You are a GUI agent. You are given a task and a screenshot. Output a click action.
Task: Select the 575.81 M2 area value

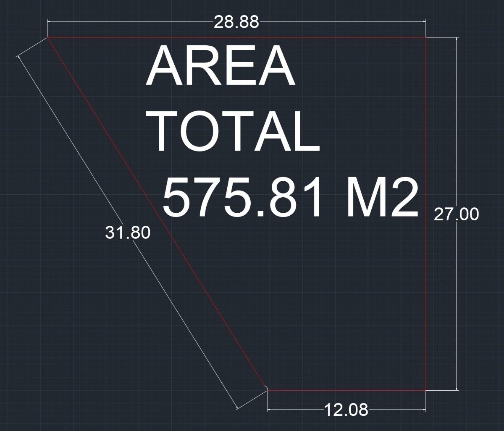click(290, 197)
